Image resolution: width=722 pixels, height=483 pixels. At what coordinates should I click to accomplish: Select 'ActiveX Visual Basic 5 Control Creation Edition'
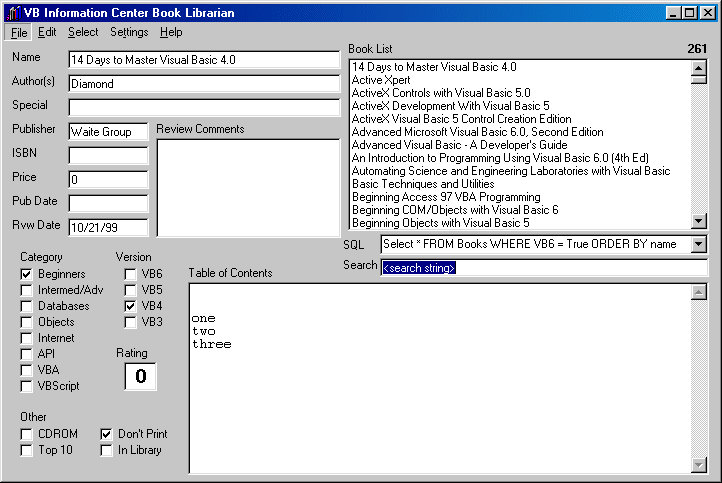coord(520,119)
